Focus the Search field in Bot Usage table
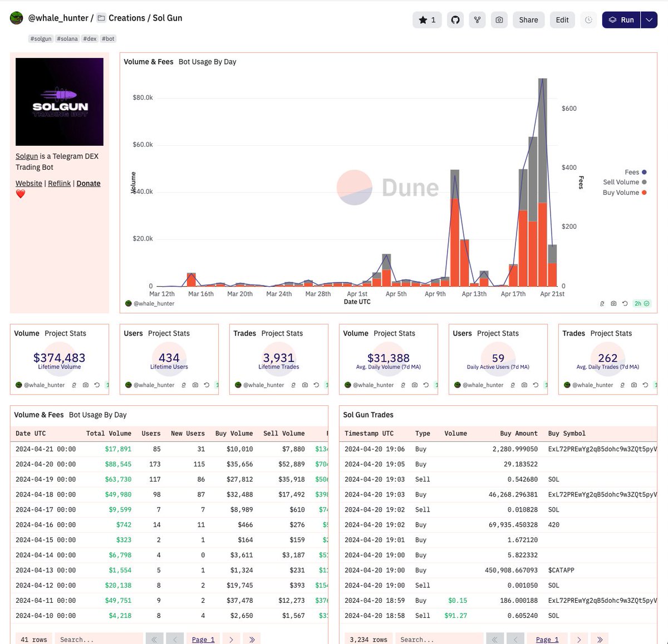The width and height of the screenshot is (668, 644). click(99, 640)
